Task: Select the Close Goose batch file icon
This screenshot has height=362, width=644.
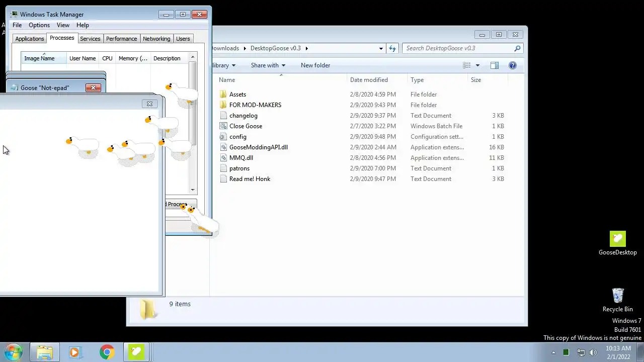Action: coord(223,126)
